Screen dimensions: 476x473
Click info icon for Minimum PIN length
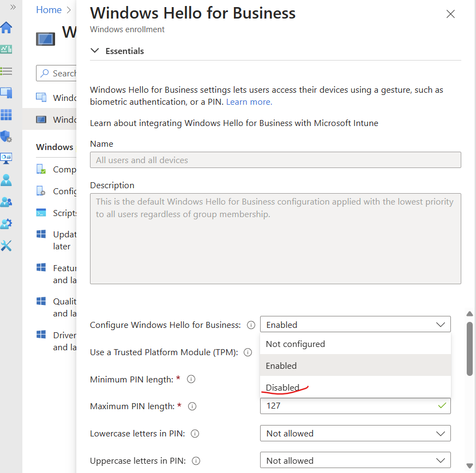click(191, 379)
